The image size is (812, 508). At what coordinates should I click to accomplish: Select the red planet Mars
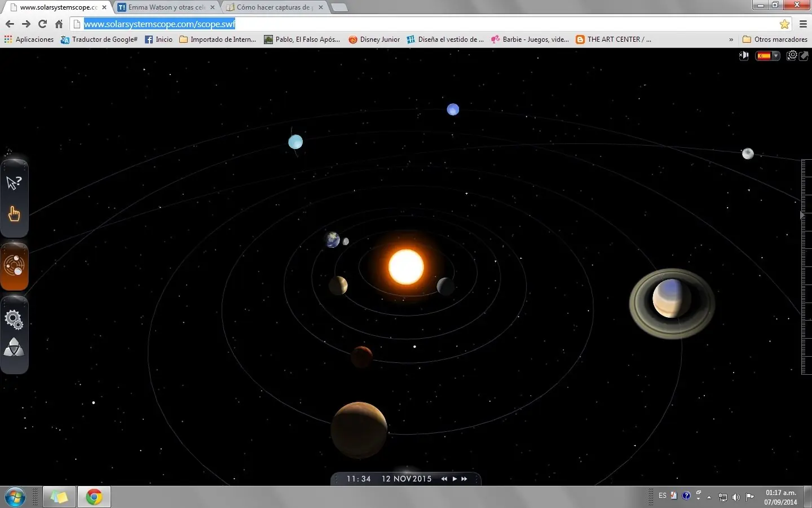tap(361, 357)
